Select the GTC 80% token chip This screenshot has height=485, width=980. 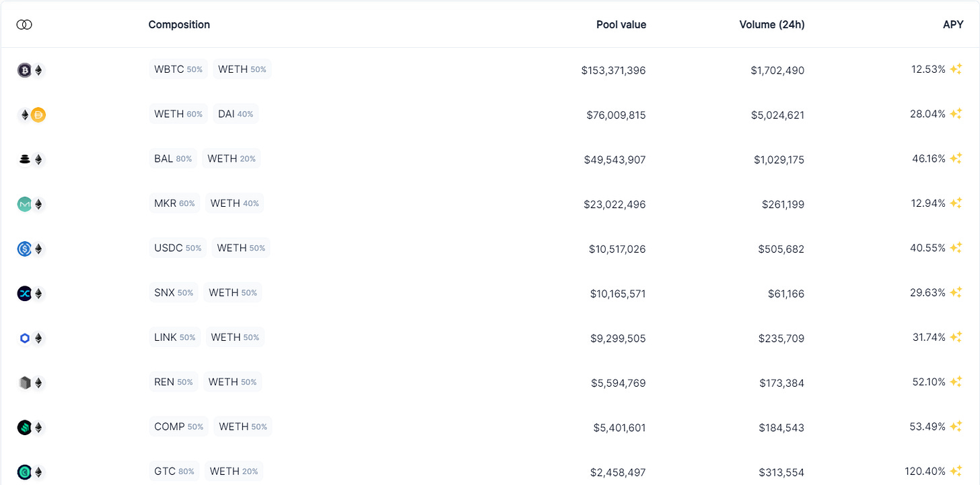174,472
